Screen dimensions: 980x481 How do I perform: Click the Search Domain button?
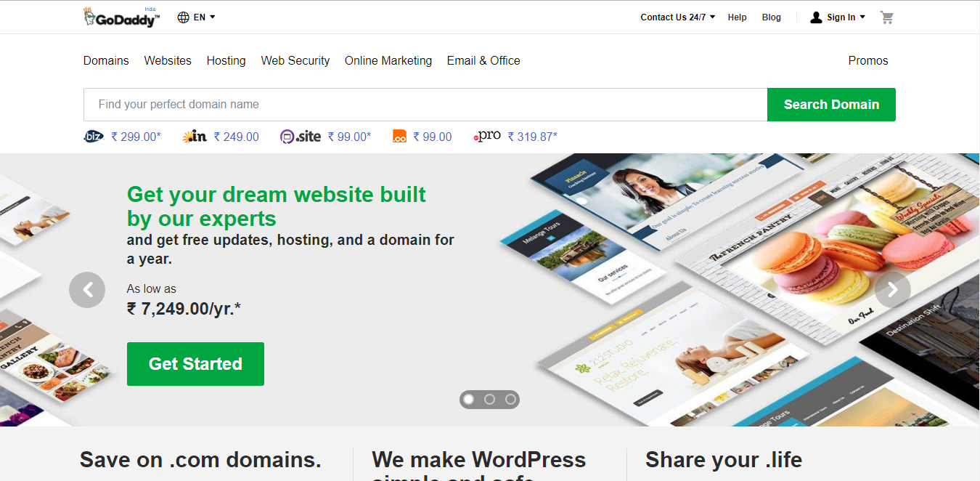click(831, 105)
